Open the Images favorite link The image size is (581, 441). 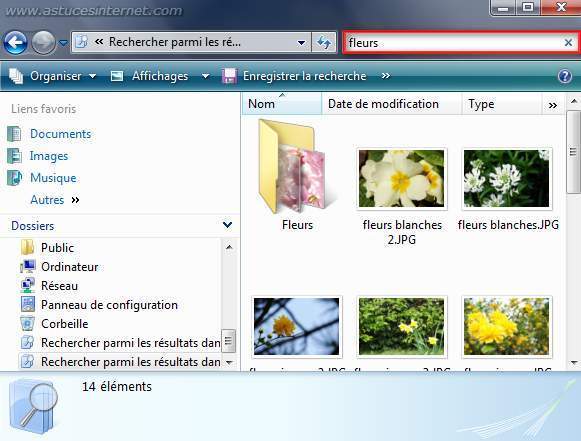(49, 156)
